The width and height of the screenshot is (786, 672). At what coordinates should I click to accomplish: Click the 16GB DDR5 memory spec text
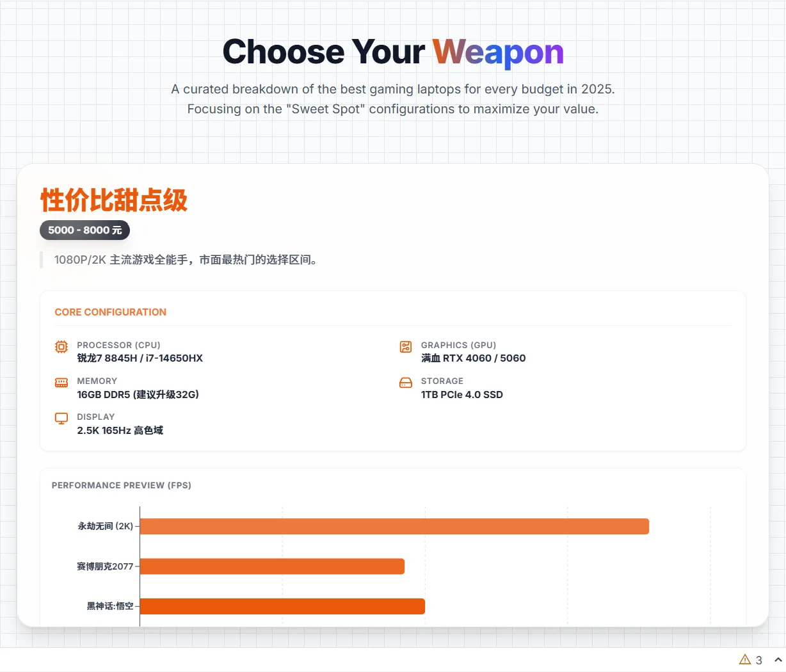pos(138,394)
